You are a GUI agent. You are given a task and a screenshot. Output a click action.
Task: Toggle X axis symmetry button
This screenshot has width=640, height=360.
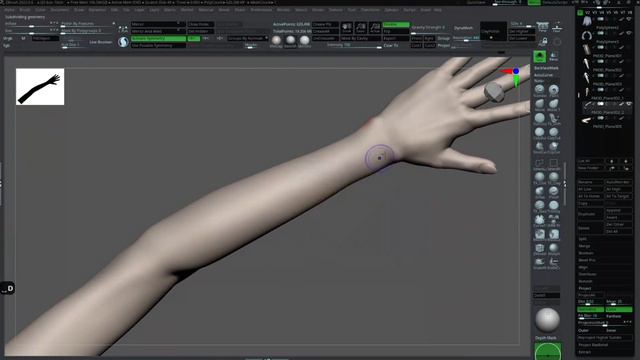click(193, 38)
